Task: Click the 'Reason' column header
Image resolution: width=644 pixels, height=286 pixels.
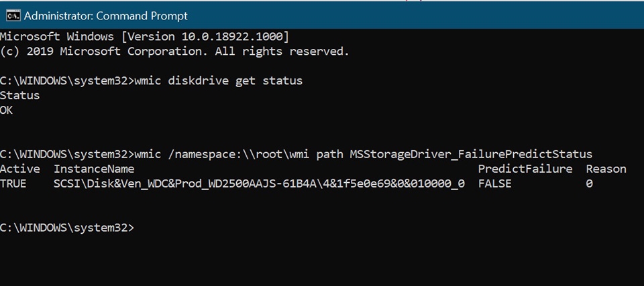Action: 606,169
